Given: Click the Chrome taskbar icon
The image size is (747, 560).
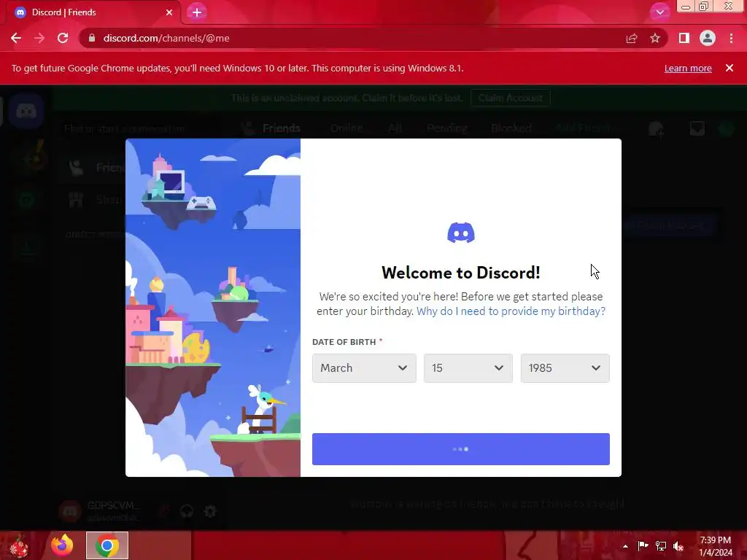Looking at the screenshot, I should tap(107, 545).
